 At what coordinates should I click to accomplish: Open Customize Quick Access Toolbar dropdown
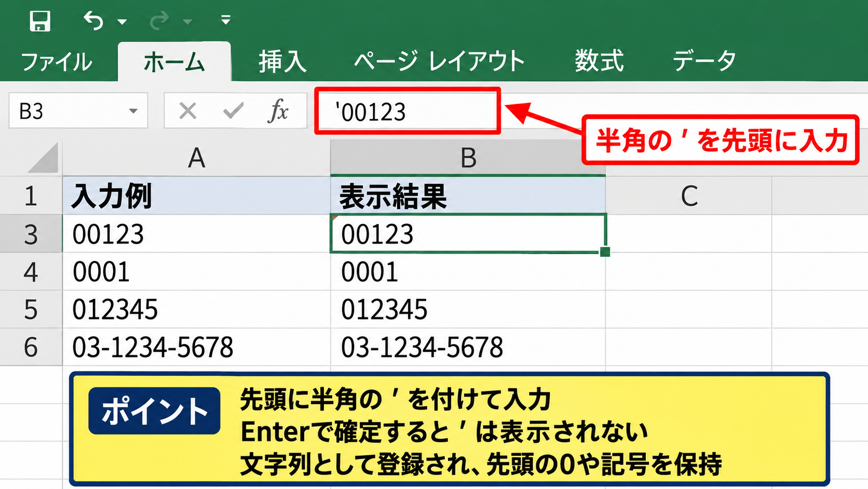[225, 20]
